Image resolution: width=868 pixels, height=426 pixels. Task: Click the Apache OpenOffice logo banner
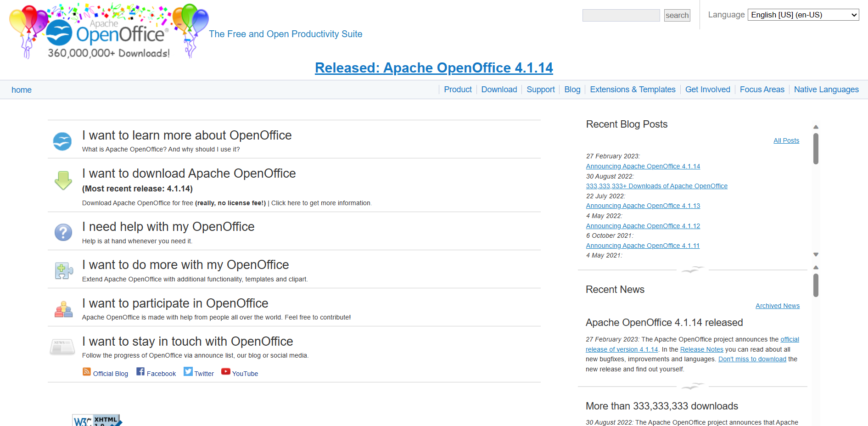coord(109,31)
